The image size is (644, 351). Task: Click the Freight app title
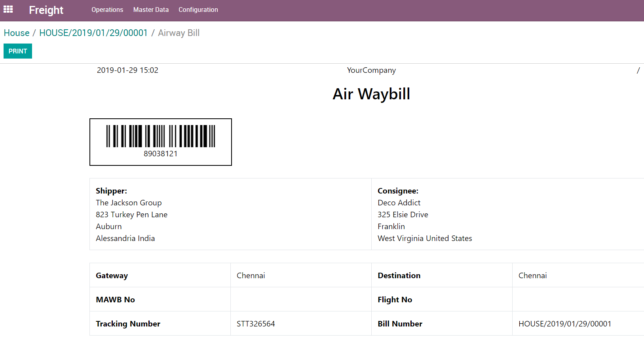pos(46,10)
